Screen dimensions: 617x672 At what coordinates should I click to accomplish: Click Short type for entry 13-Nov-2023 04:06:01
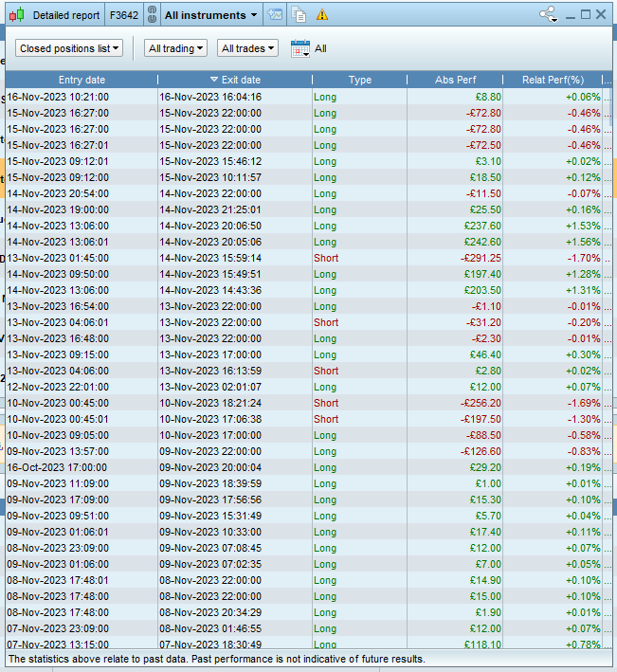(x=326, y=322)
